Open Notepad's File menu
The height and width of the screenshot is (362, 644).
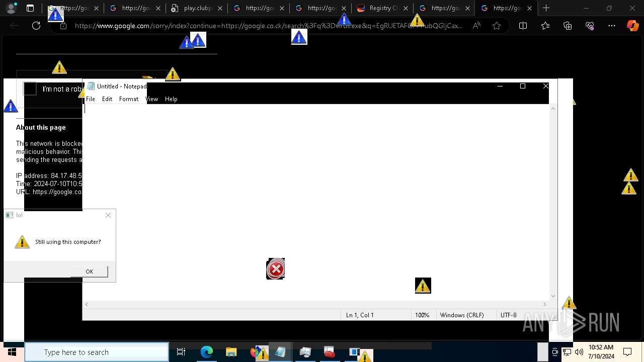click(91, 99)
